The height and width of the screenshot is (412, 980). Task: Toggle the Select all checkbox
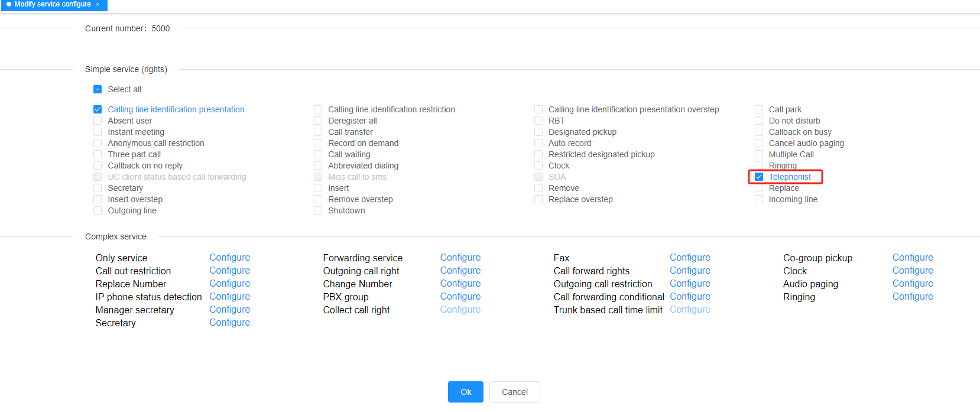point(98,89)
